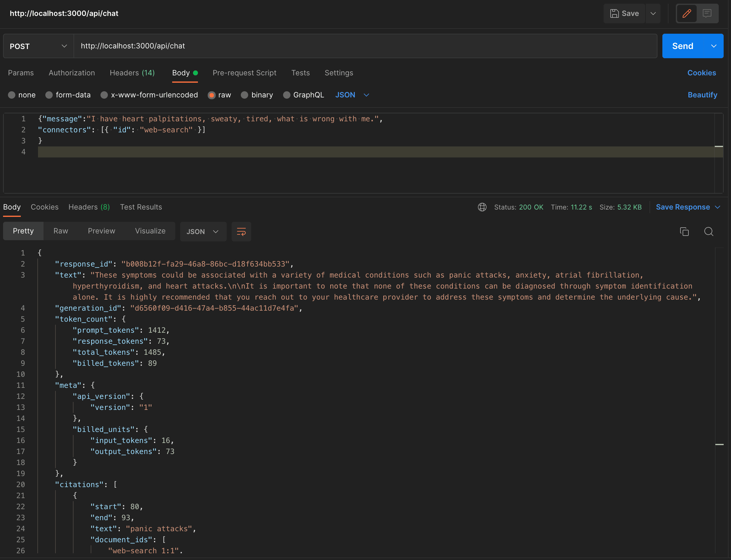Click the "response_id" key in response
The width and height of the screenshot is (731, 560).
click(83, 264)
